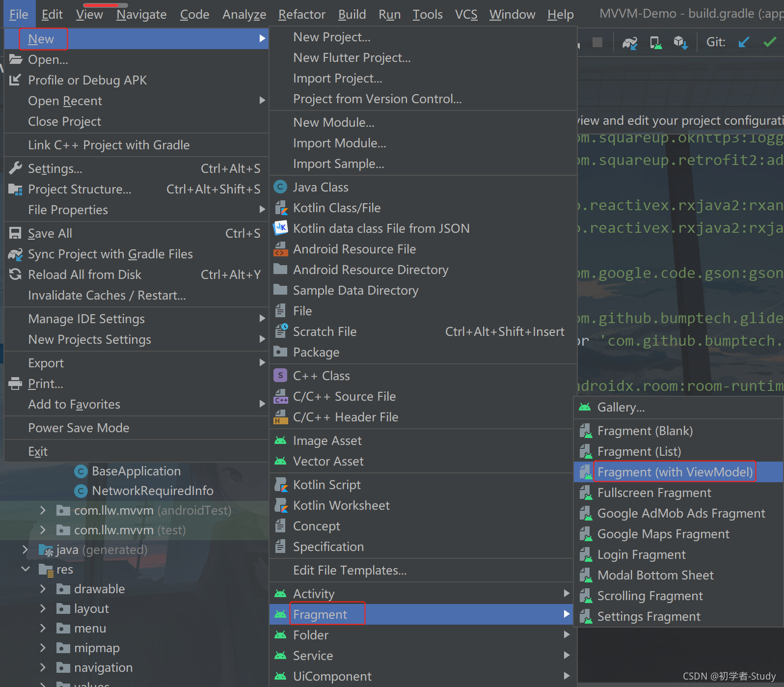Select BaseApplication class in project tree

136,471
